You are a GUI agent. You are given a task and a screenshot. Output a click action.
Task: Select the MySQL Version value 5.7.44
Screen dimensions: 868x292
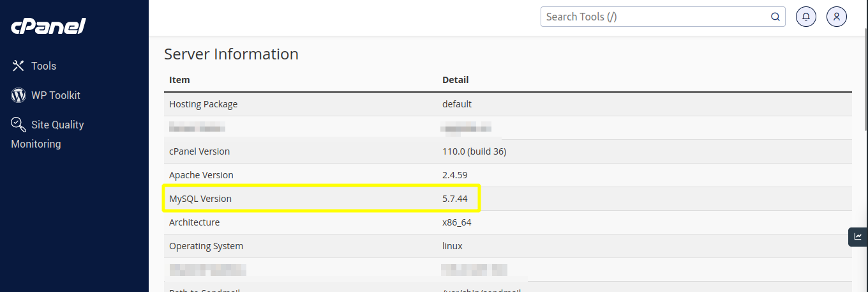(x=454, y=199)
